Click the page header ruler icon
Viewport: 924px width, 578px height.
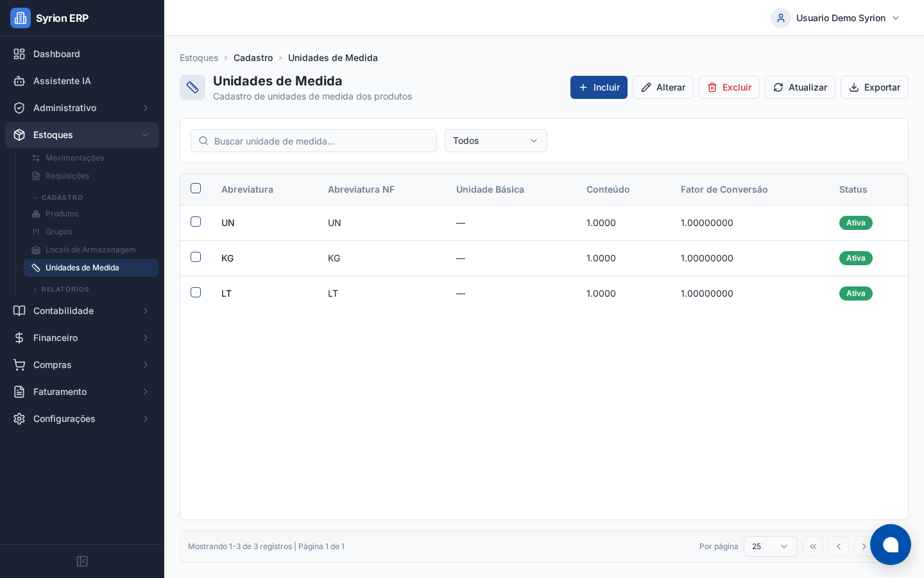(x=193, y=87)
